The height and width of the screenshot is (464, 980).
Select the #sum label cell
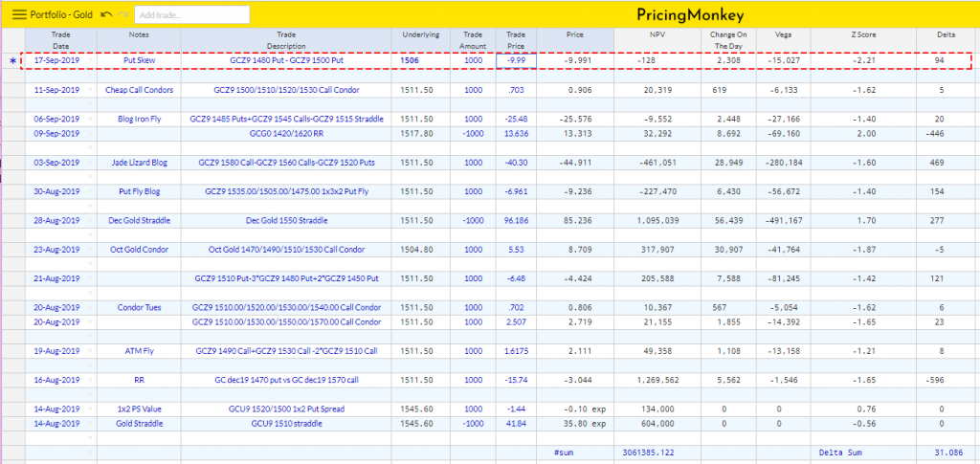(x=575, y=453)
